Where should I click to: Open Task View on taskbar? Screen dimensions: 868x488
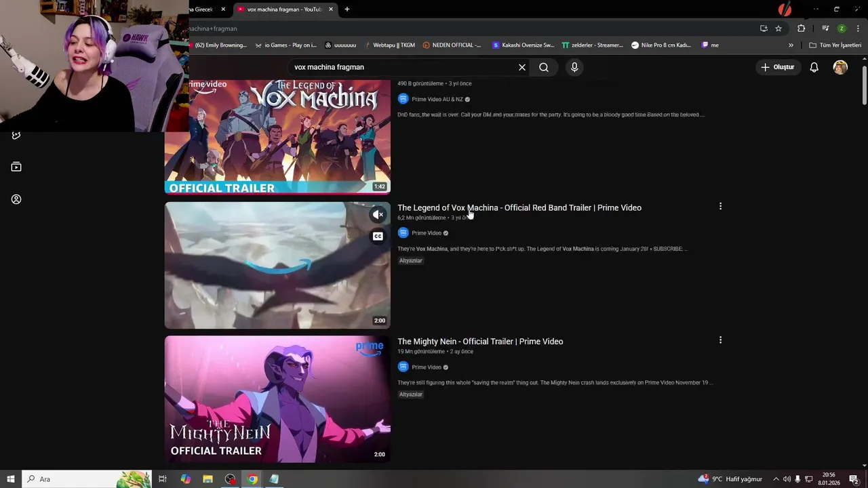pyautogui.click(x=163, y=479)
